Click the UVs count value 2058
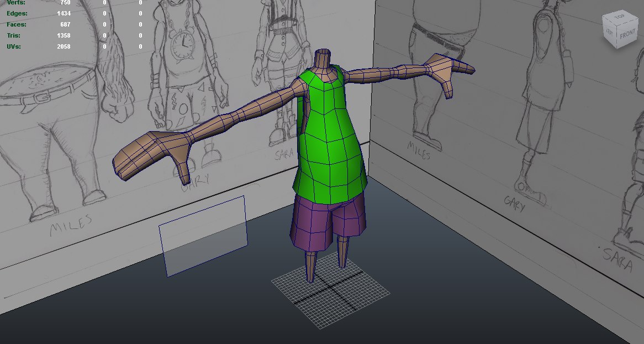The height and width of the screenshot is (344, 644). click(x=64, y=46)
